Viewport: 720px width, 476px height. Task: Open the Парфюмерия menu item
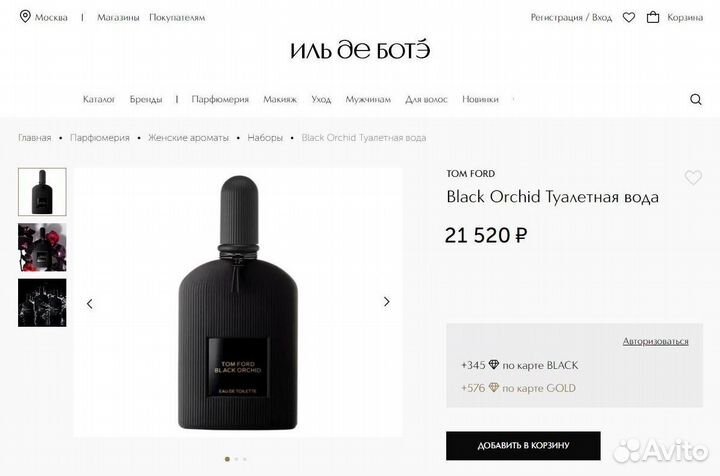[x=220, y=99]
